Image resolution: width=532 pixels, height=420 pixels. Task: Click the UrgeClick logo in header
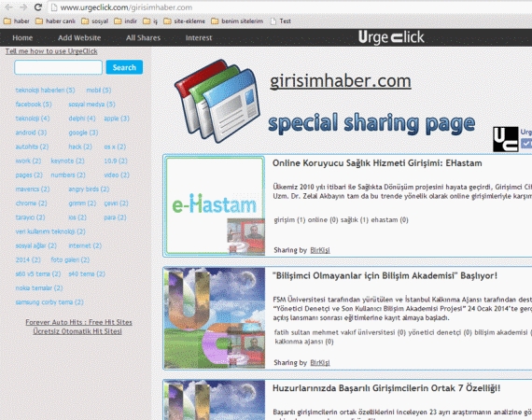coord(391,37)
